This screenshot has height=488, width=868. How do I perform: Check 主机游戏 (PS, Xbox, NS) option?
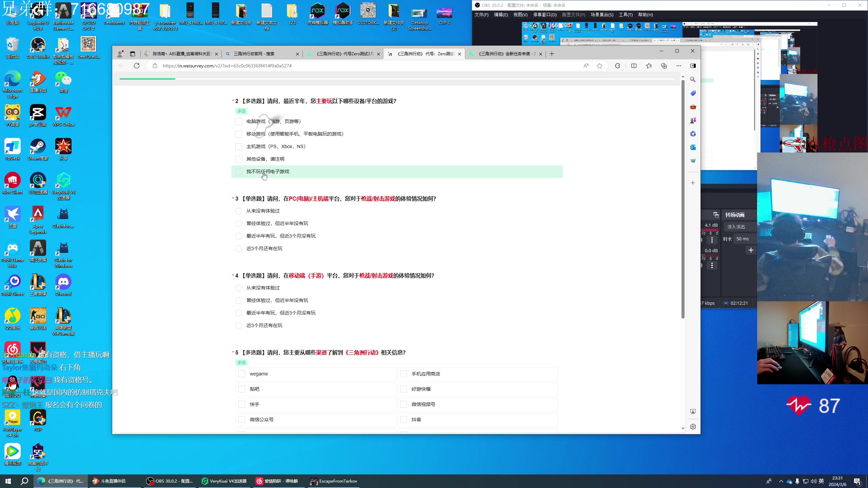(x=239, y=147)
